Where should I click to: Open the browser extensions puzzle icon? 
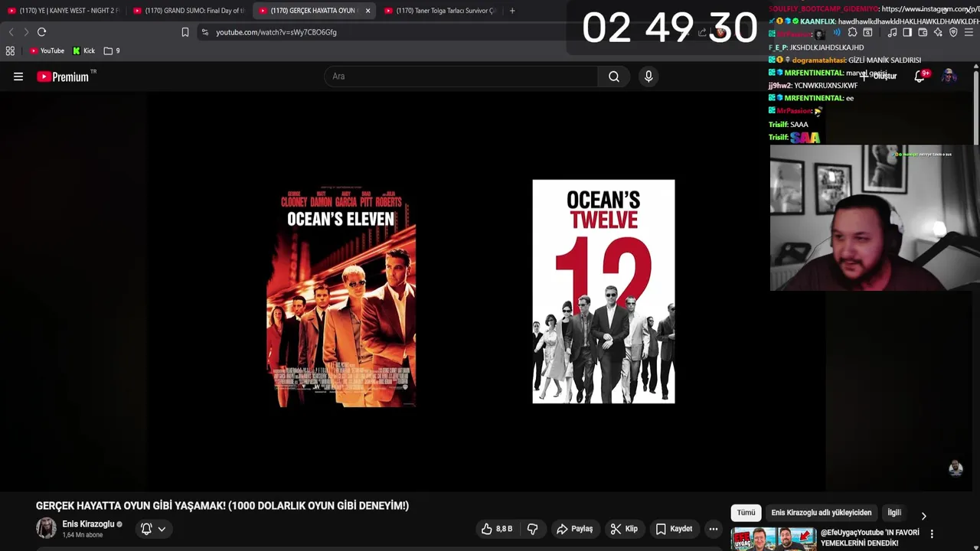coord(852,32)
